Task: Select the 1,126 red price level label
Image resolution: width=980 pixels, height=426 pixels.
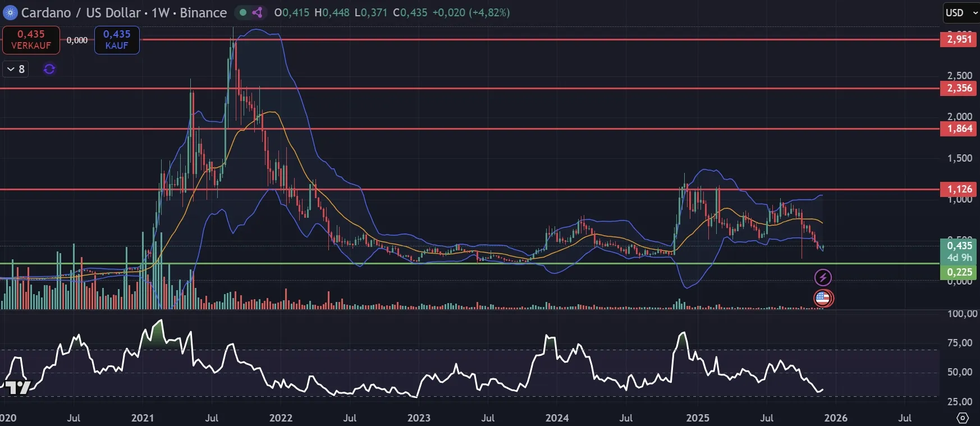Action: pyautogui.click(x=959, y=189)
